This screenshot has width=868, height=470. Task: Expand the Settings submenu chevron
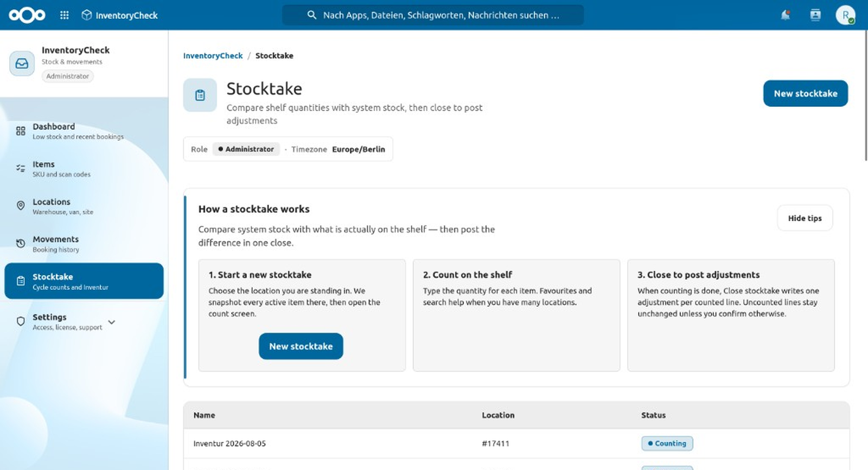112,322
